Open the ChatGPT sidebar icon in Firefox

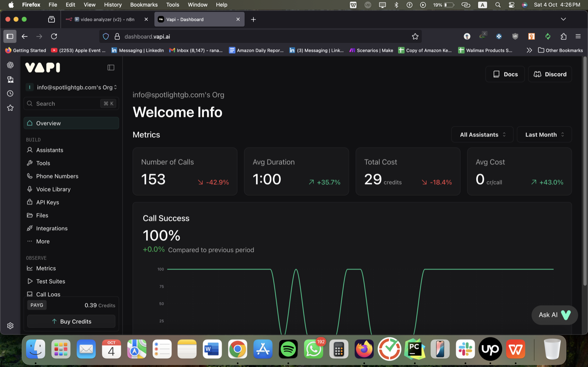tap(10, 65)
